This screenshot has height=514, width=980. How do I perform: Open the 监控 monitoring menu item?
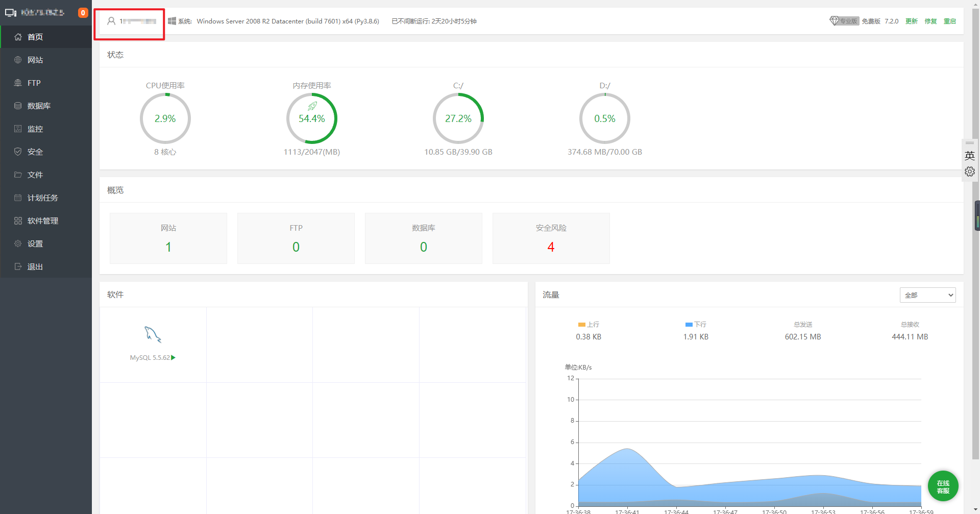[x=46, y=129]
